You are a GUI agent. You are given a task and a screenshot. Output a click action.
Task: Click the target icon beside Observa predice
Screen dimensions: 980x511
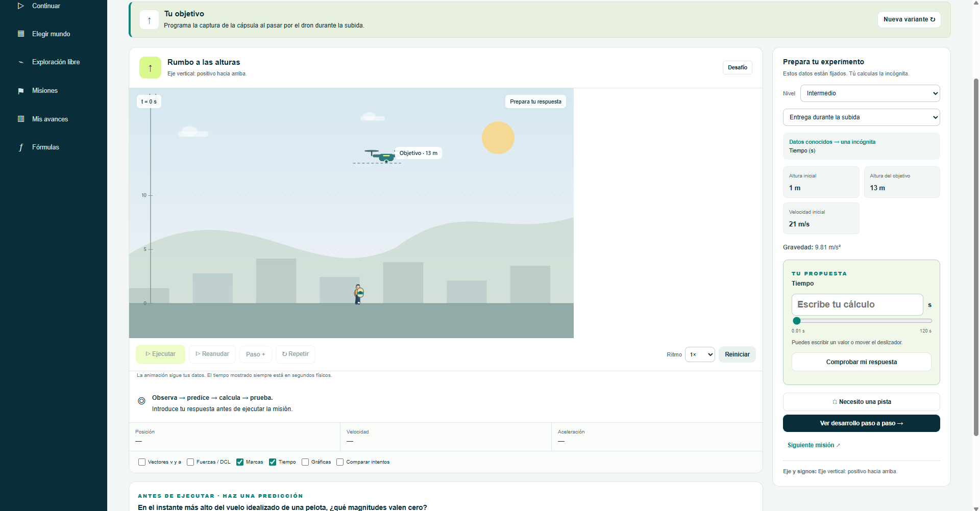tap(141, 401)
